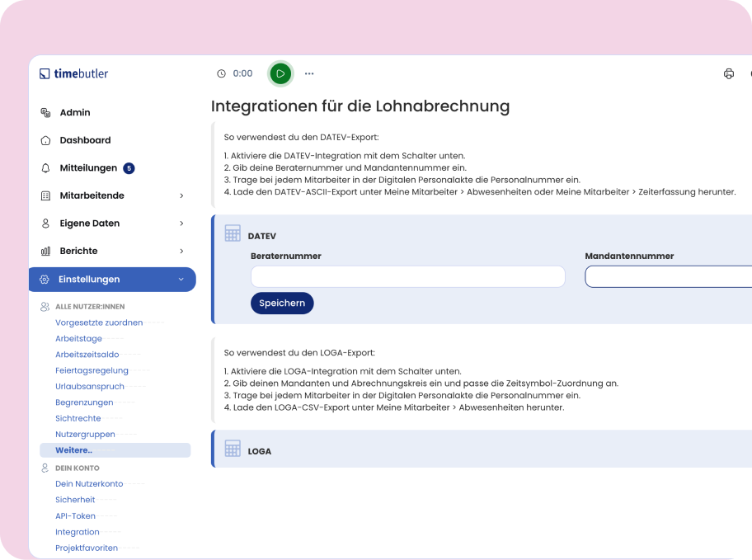Click the page title Integrationen für die Lohnabrechnung
The width and height of the screenshot is (752, 560).
coord(360,106)
